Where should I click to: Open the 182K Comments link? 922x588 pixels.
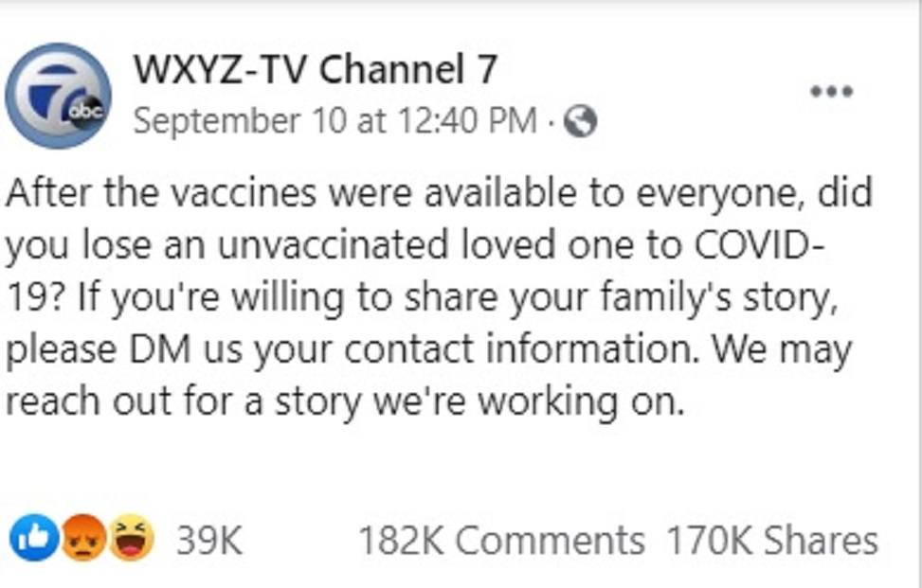500,541
